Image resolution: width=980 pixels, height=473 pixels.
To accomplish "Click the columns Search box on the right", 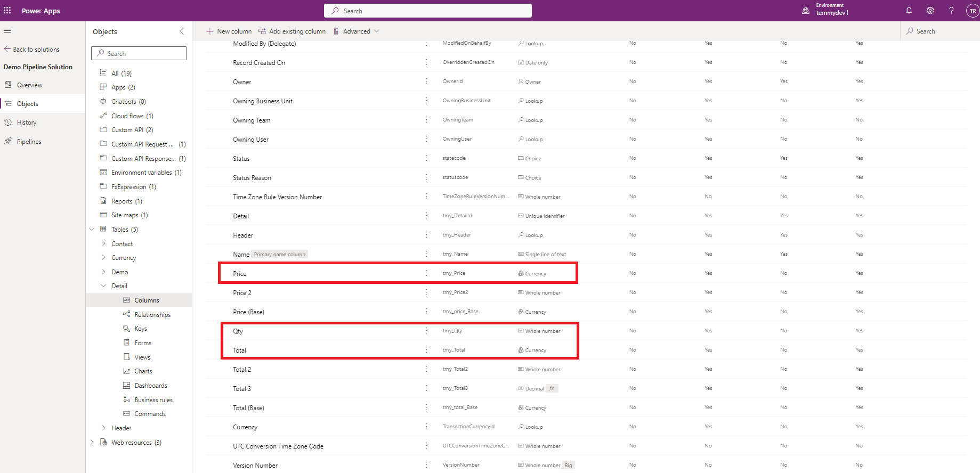I will [940, 31].
